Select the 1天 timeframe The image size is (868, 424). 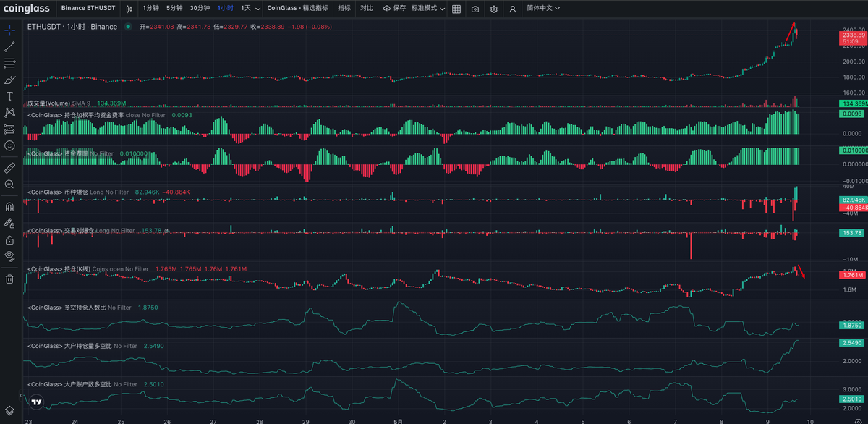coord(246,8)
